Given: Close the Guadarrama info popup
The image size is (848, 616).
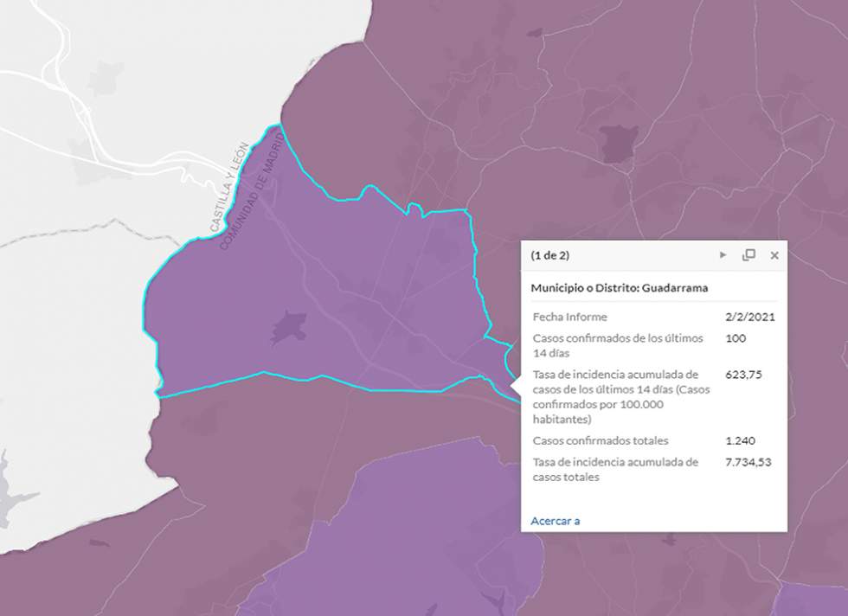Looking at the screenshot, I should (x=774, y=255).
